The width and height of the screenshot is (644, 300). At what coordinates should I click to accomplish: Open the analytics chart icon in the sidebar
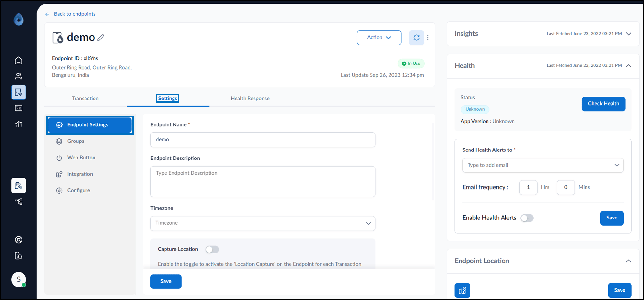click(x=19, y=124)
